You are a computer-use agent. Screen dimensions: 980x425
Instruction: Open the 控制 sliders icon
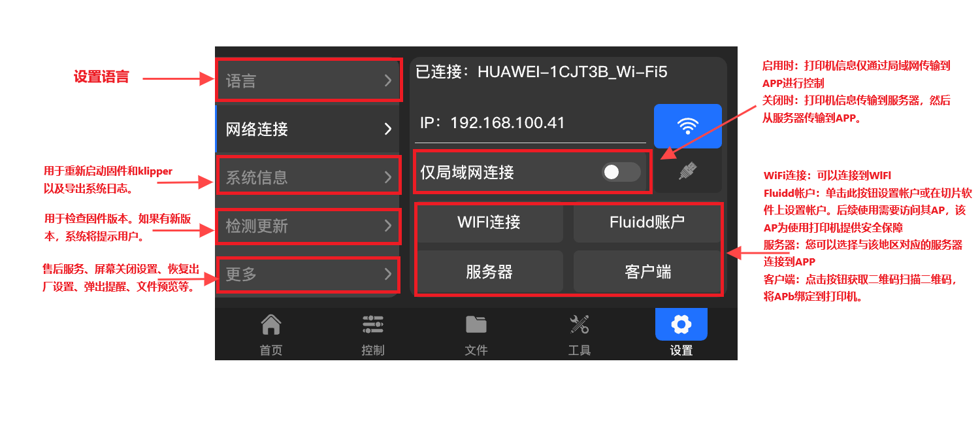click(x=373, y=324)
